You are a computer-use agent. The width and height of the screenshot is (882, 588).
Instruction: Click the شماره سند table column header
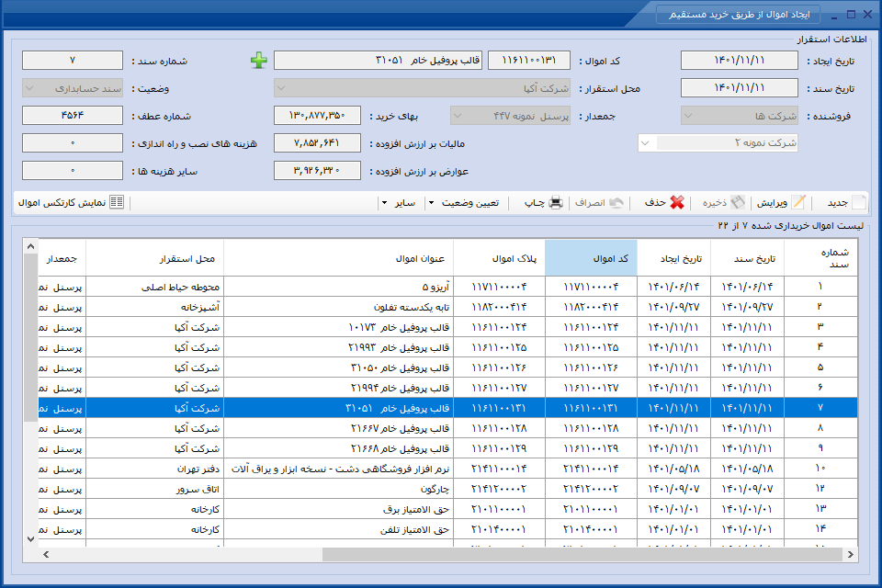click(x=820, y=258)
